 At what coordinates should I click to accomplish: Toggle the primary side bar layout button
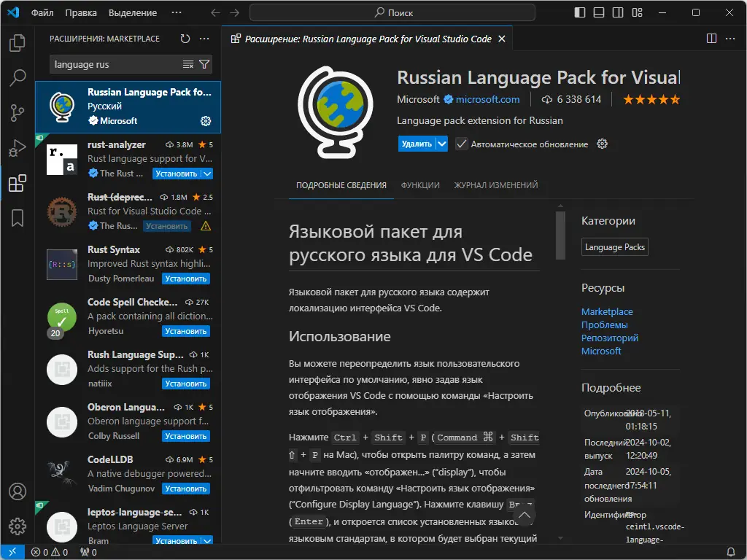[580, 12]
